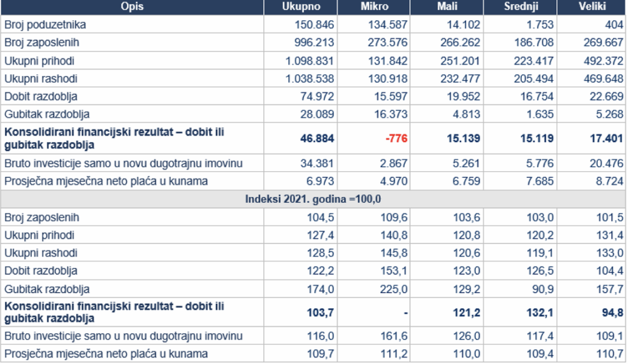Select the Mikro column header
628x364 pixels.
[373, 6]
